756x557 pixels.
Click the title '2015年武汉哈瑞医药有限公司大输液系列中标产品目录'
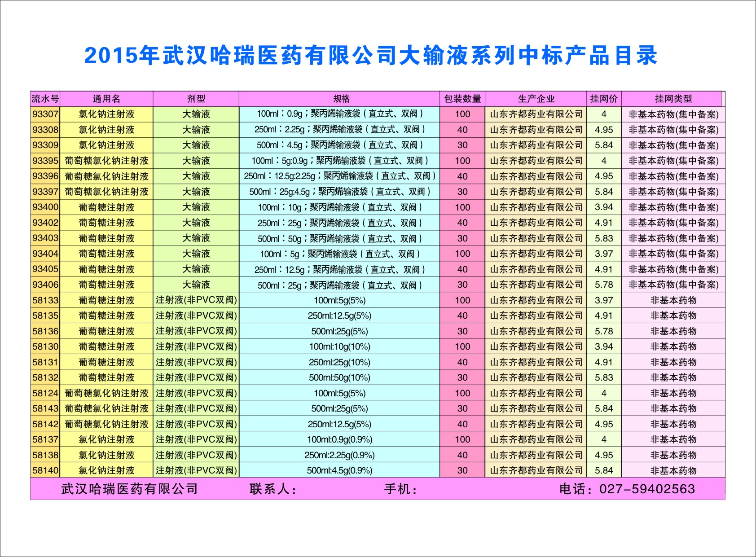pyautogui.click(x=371, y=56)
